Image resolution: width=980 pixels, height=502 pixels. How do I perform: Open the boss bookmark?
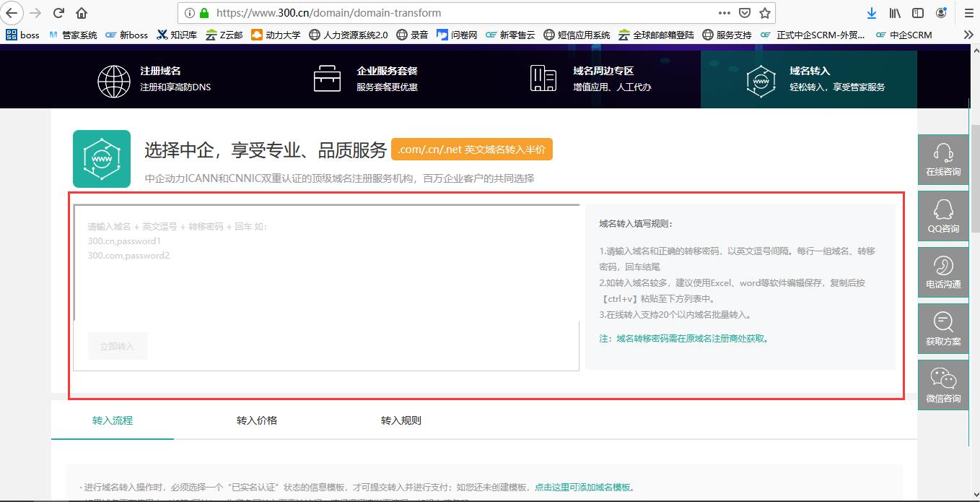pos(22,35)
